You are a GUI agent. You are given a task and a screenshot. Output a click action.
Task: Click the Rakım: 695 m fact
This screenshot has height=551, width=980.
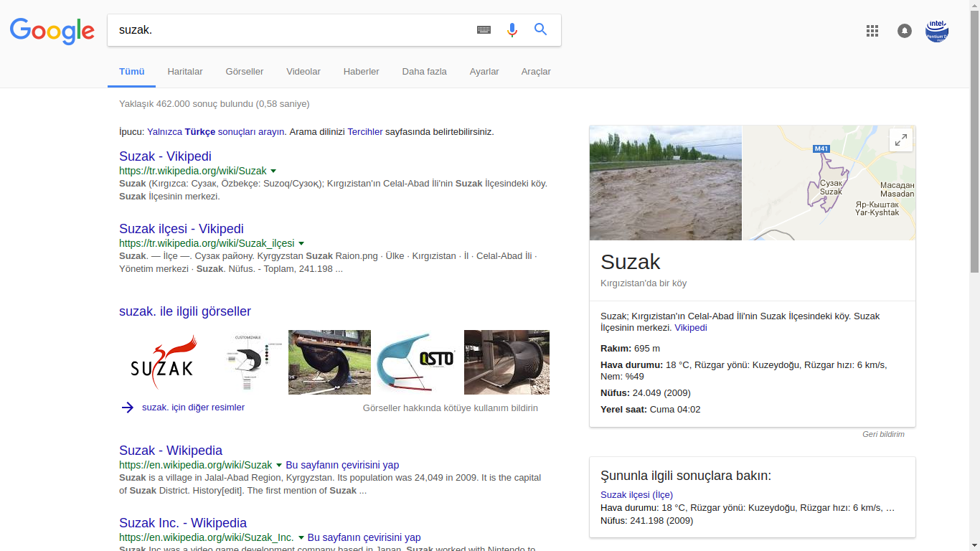pos(630,349)
